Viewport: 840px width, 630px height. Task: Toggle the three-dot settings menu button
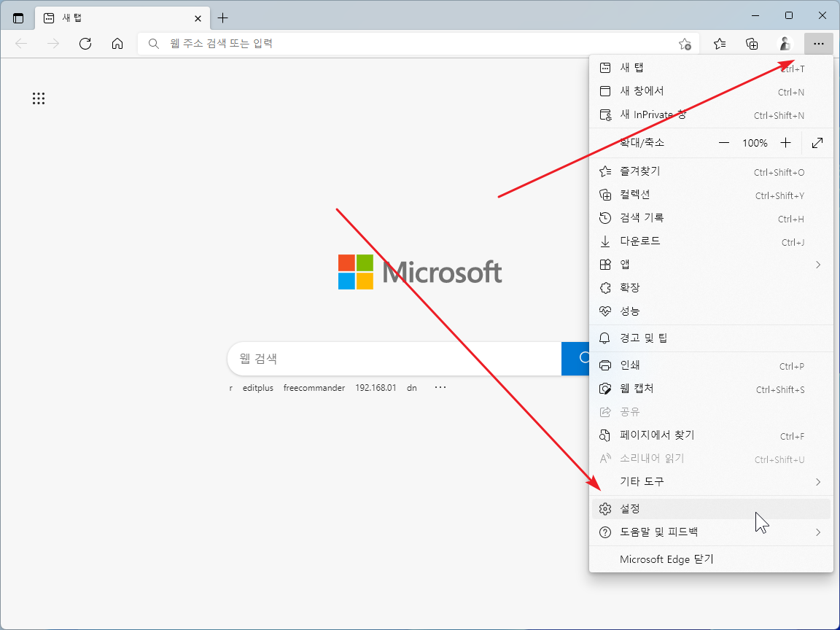click(818, 44)
